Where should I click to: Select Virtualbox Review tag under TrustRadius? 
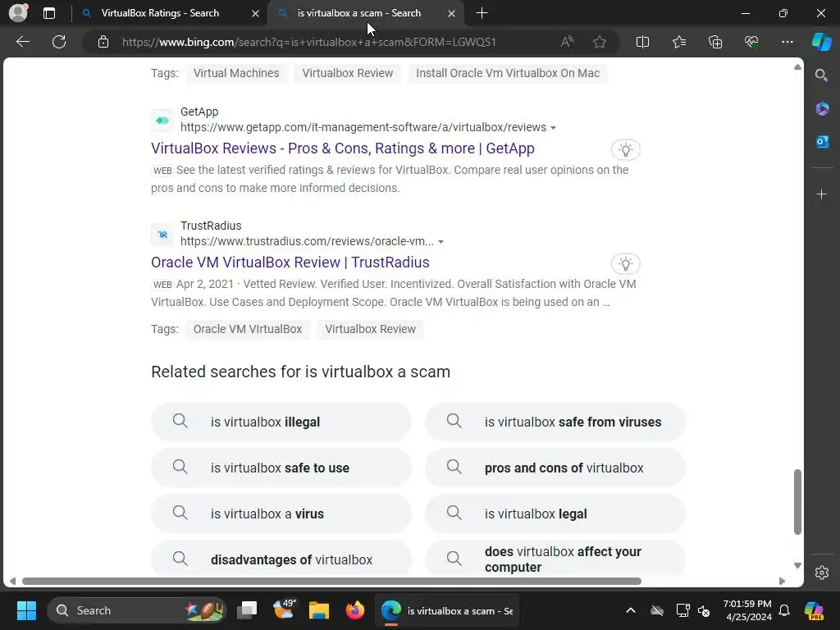370,330
